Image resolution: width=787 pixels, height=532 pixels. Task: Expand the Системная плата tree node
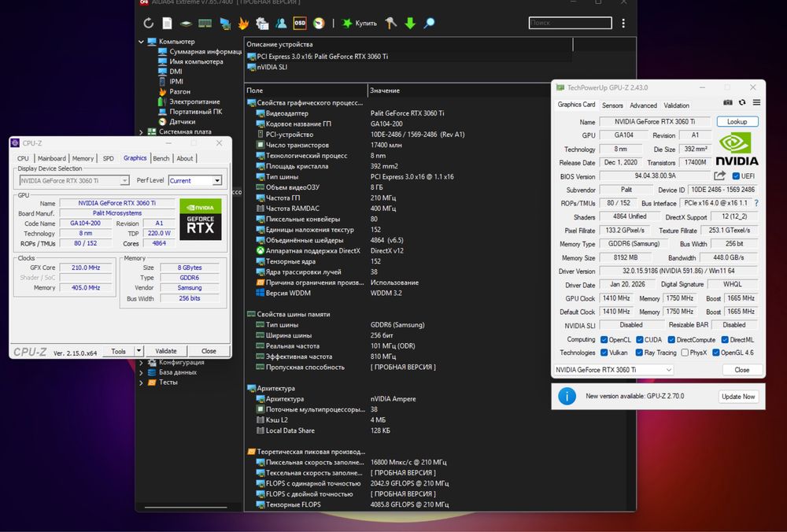141,132
